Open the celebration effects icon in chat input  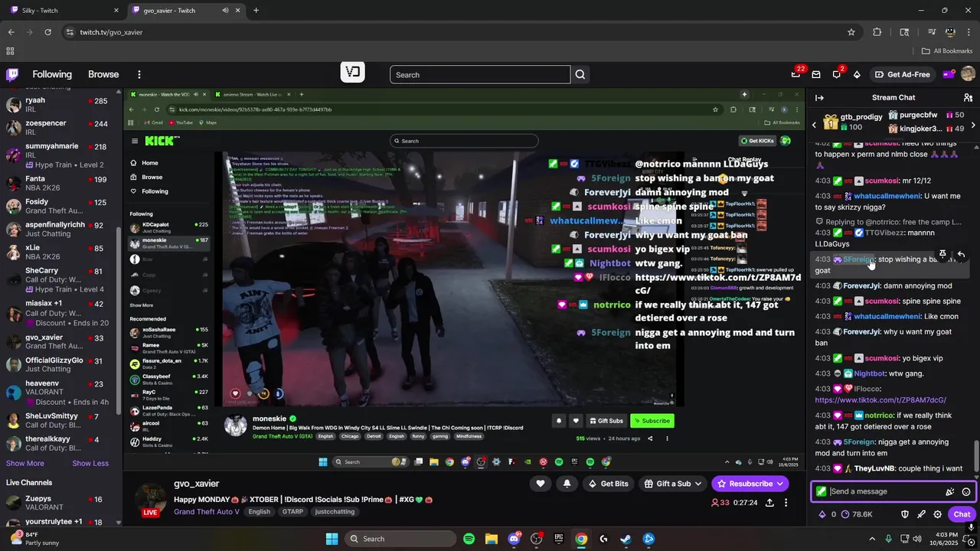949,492
